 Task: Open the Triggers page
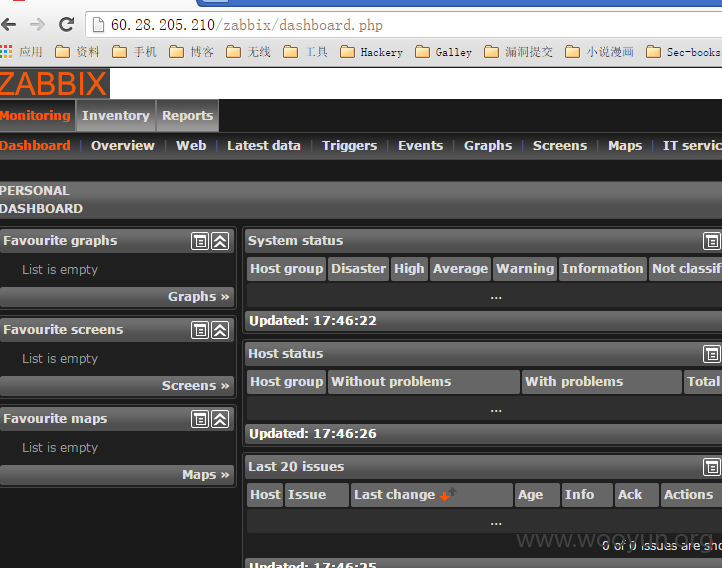(349, 145)
